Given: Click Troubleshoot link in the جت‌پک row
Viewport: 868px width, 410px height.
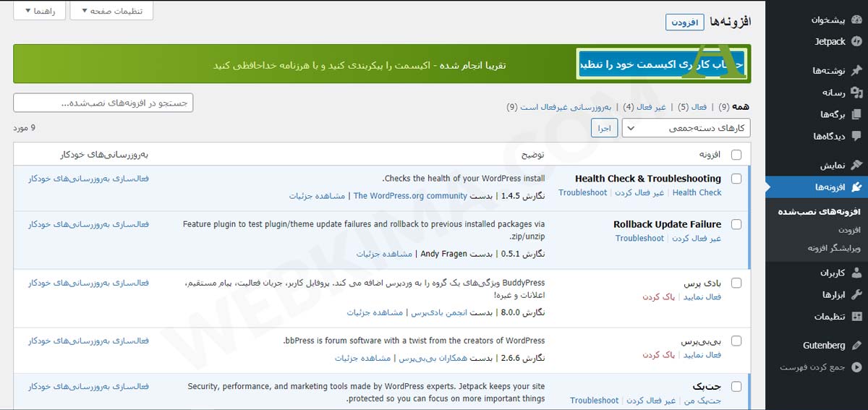Looking at the screenshot, I should pyautogui.click(x=594, y=400).
